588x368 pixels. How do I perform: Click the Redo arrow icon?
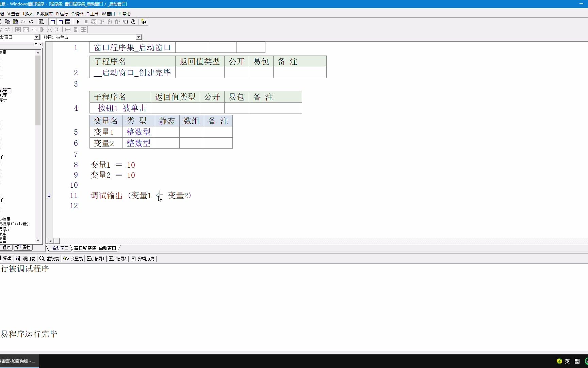(x=23, y=21)
